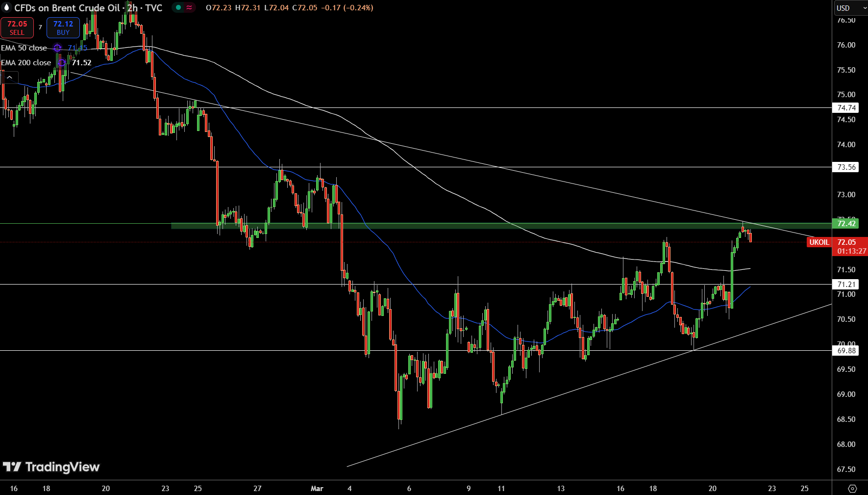Click the close value C72.05 in header
Image resolution: width=868 pixels, height=495 pixels.
click(305, 8)
